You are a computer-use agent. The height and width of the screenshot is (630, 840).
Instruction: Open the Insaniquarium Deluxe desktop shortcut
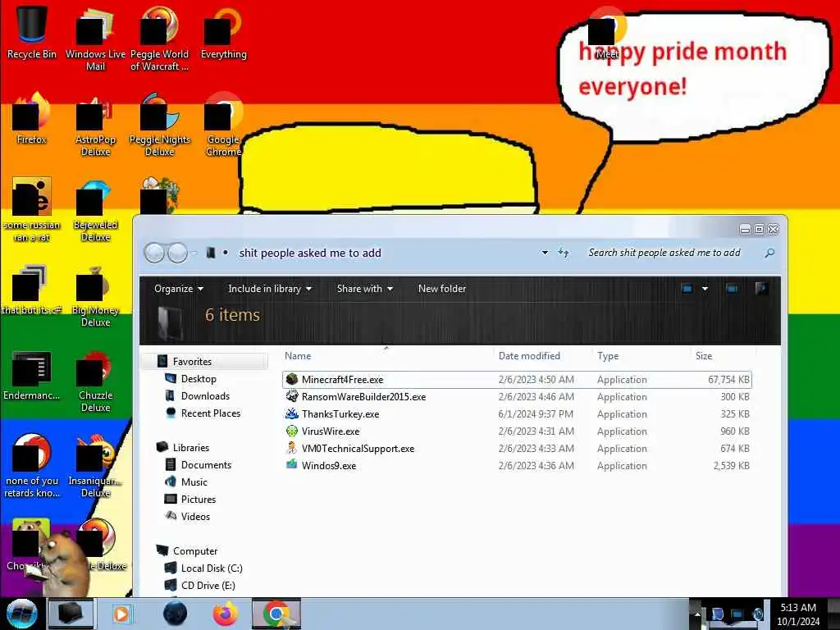[x=95, y=466]
